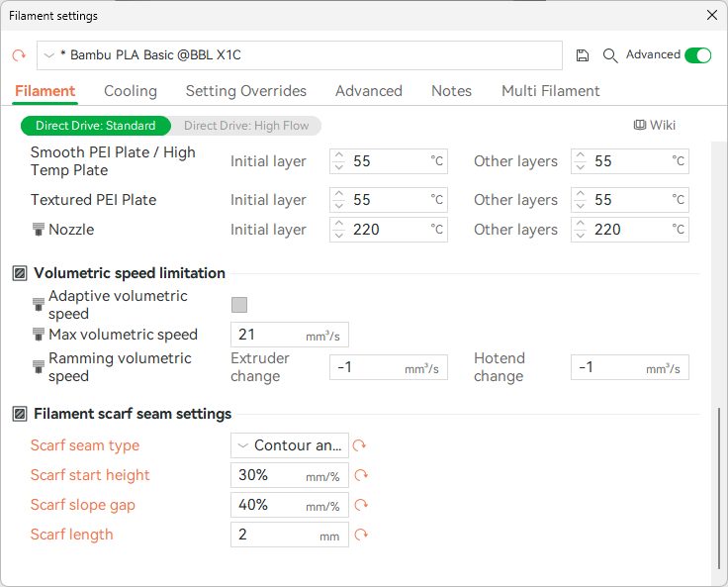Click the Volumetric speed limitation section icon
728x587 pixels.
(x=19, y=273)
